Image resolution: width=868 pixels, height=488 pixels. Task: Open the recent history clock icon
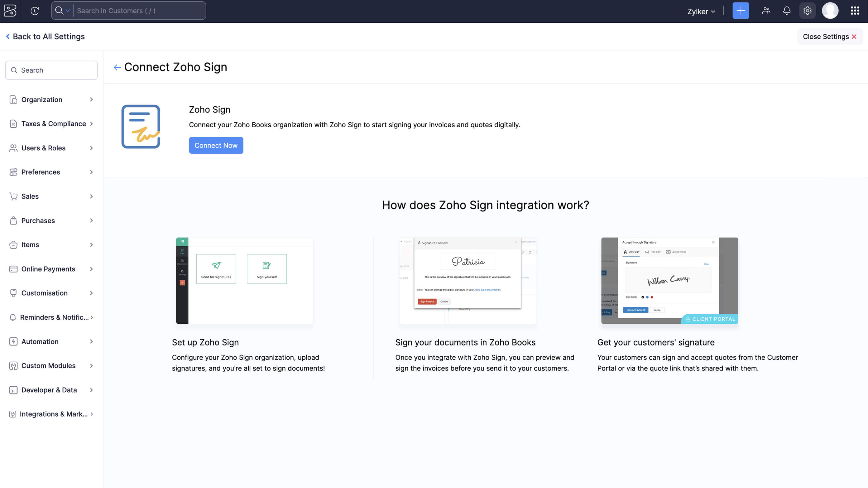(x=35, y=11)
